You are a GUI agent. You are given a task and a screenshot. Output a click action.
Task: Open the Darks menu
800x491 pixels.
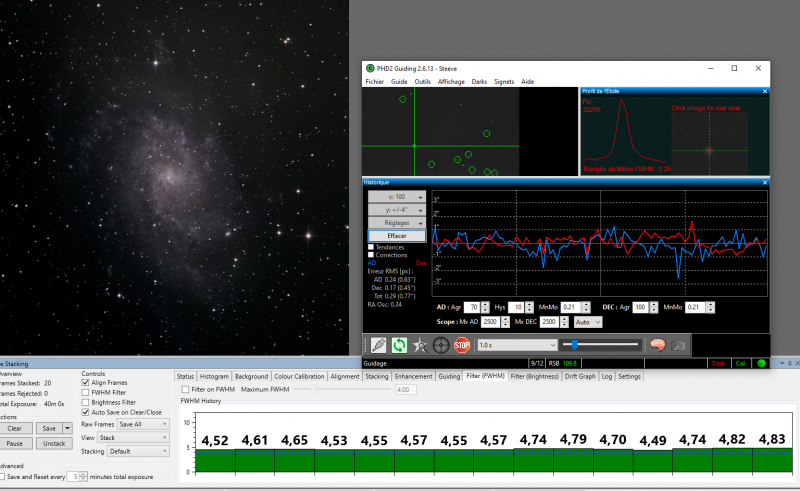[x=479, y=82]
